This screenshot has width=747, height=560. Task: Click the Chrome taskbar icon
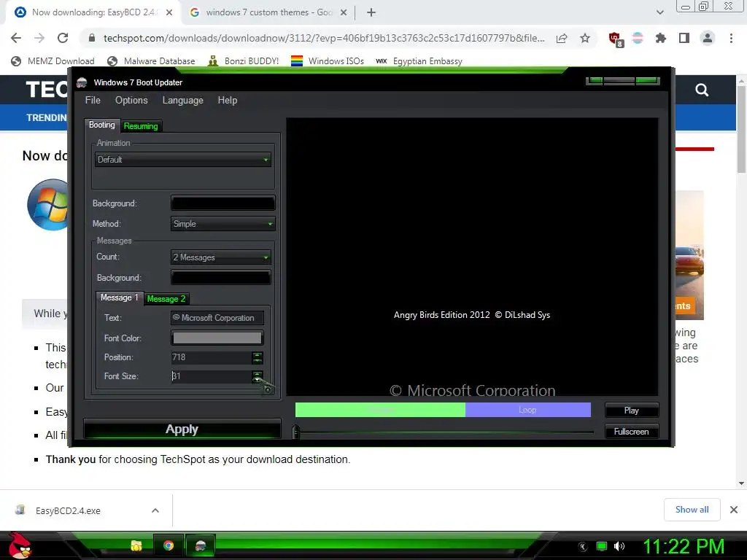click(169, 545)
